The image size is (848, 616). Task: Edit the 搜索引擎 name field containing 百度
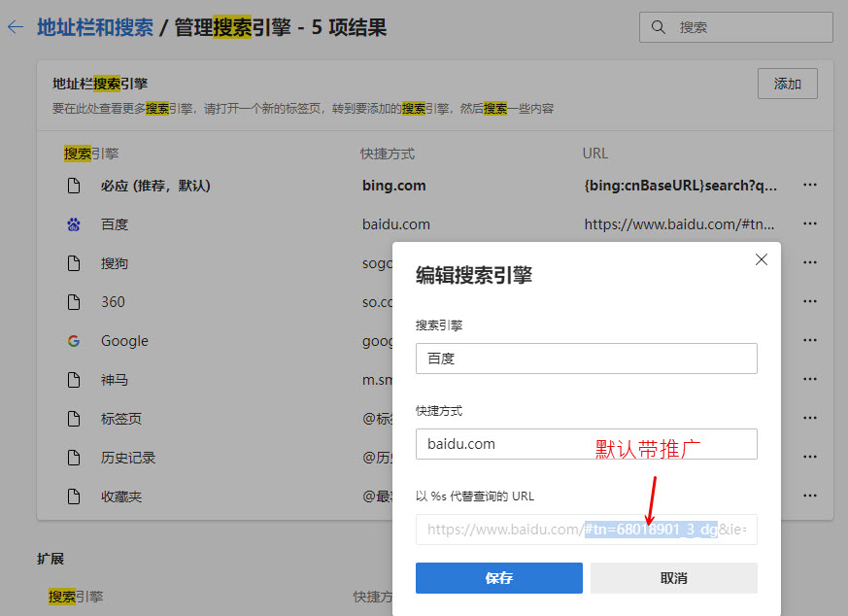tap(587, 358)
